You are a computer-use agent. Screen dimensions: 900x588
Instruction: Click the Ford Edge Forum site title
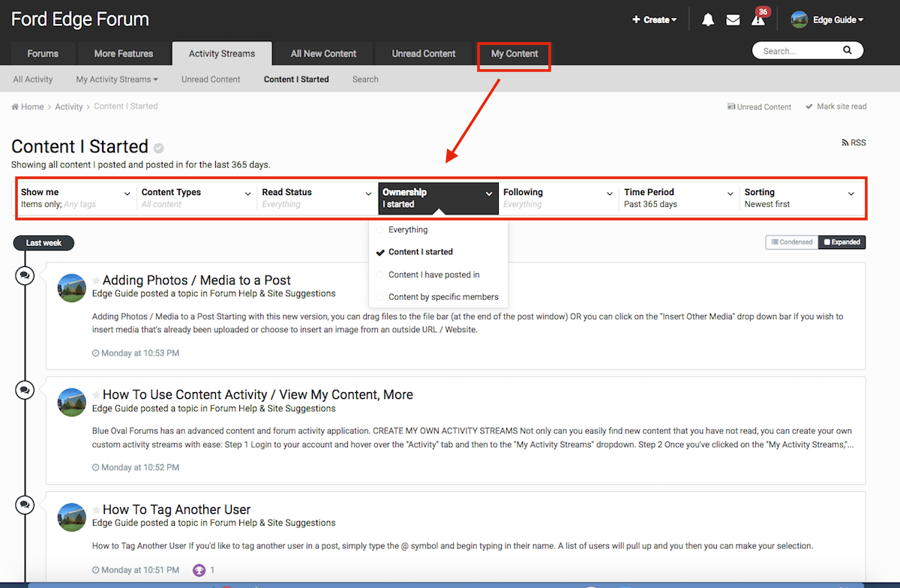(80, 19)
